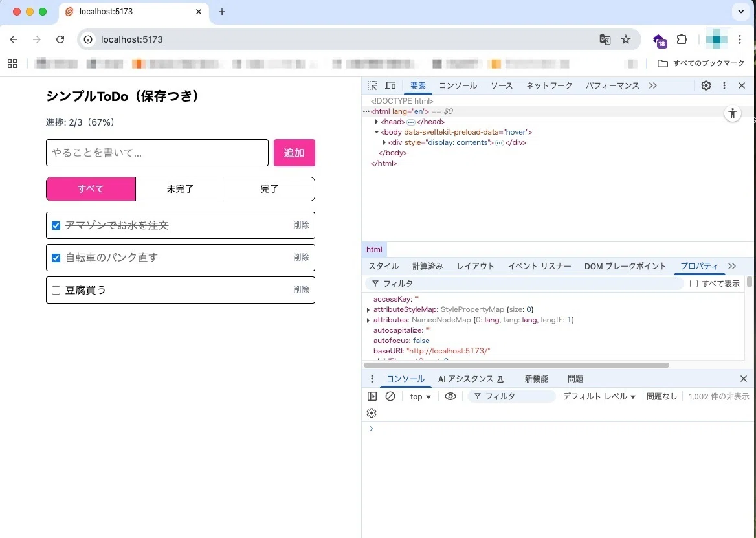Image resolution: width=756 pixels, height=538 pixels.
Task: Open the tab search chevron button
Action: coord(741,12)
